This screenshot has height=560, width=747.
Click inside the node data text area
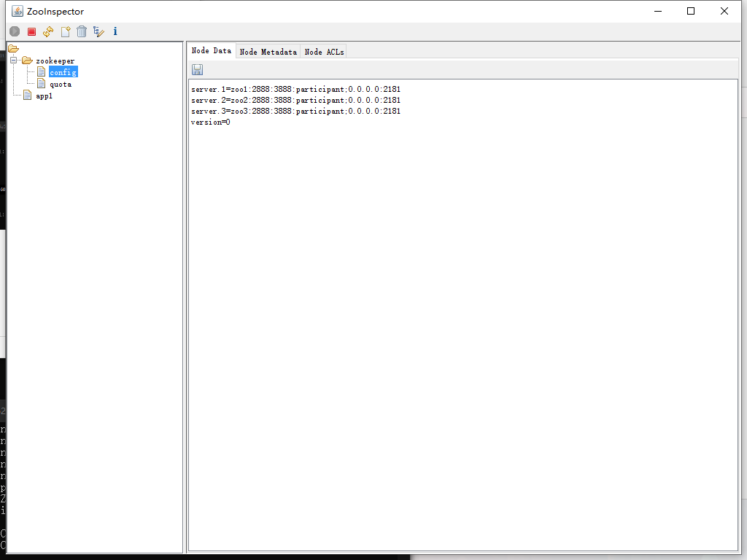pyautogui.click(x=462, y=328)
